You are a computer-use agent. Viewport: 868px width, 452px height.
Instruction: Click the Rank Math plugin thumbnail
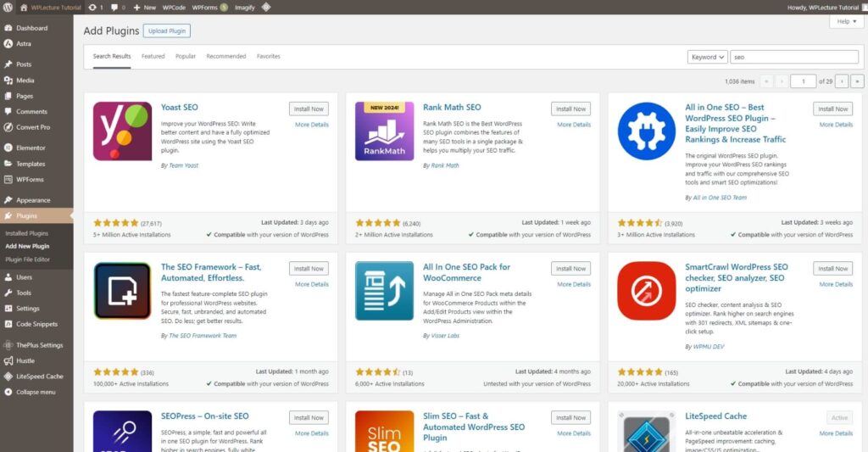[384, 131]
